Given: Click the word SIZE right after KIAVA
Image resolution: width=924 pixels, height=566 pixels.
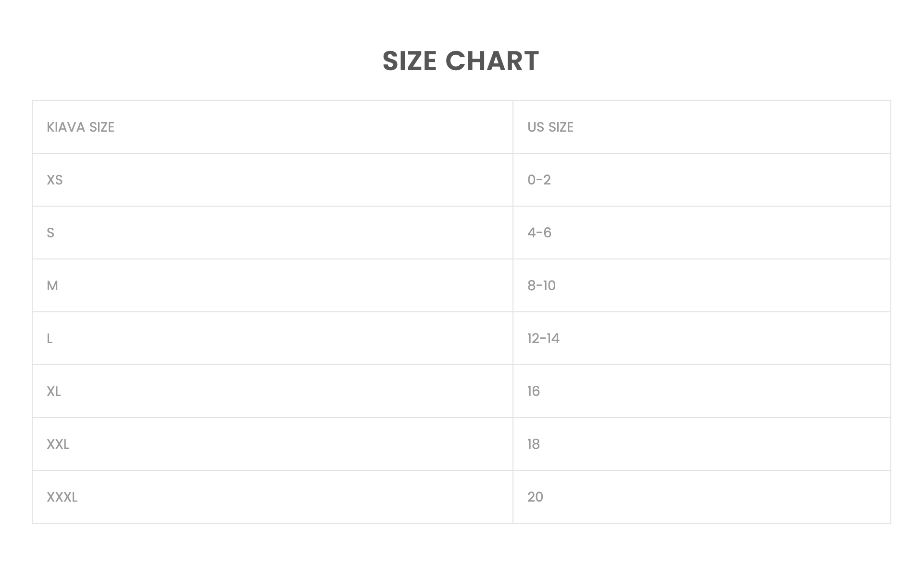Looking at the screenshot, I should coord(102,127).
